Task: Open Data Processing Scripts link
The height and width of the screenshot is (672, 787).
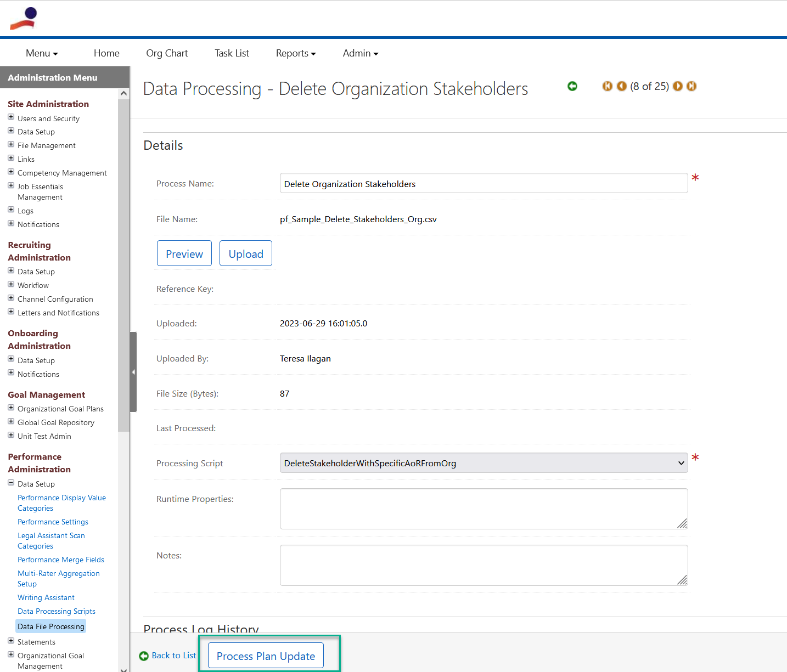Action: (57, 611)
